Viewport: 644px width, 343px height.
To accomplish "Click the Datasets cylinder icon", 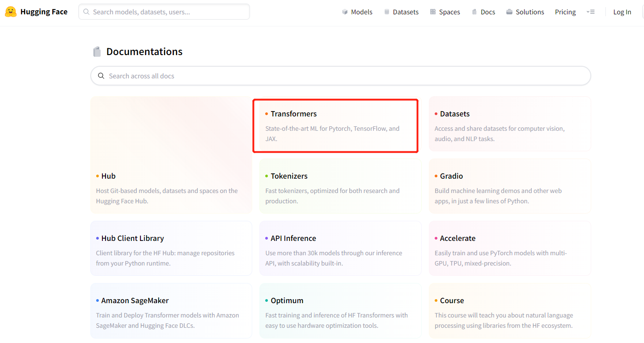I will [x=387, y=12].
